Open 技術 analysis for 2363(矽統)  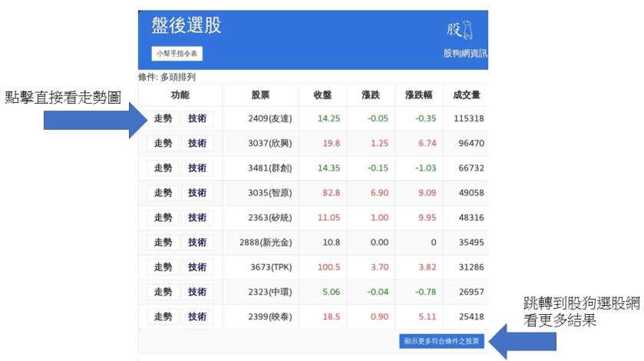pos(197,217)
